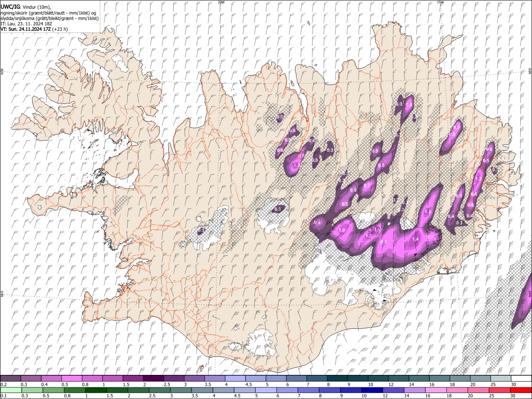This screenshot has height=399, width=532.
Task: Click the '0.2' label on the purple scale
Action: click(3, 384)
